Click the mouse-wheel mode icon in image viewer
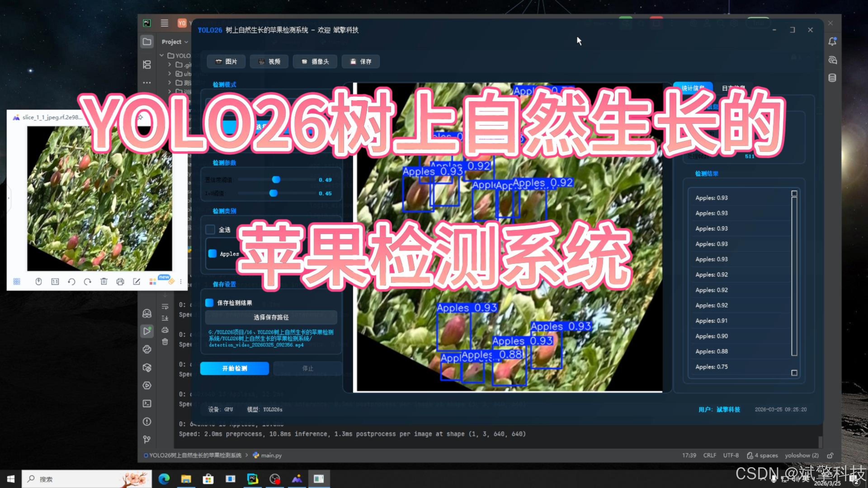Screen dimensions: 868x488 (x=38, y=281)
